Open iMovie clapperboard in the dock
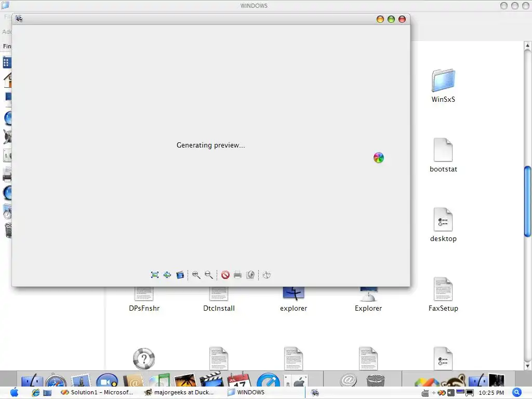The height and width of the screenshot is (399, 532). coord(212,379)
